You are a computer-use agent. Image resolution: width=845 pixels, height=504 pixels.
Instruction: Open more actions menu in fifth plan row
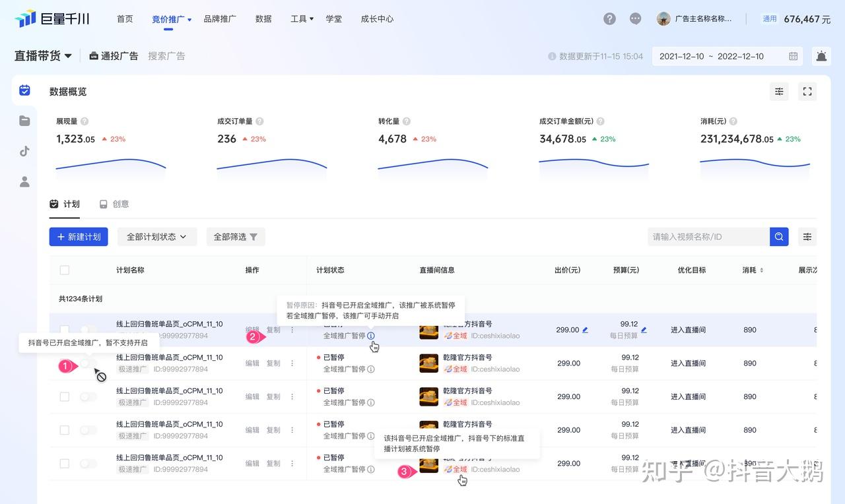[292, 464]
